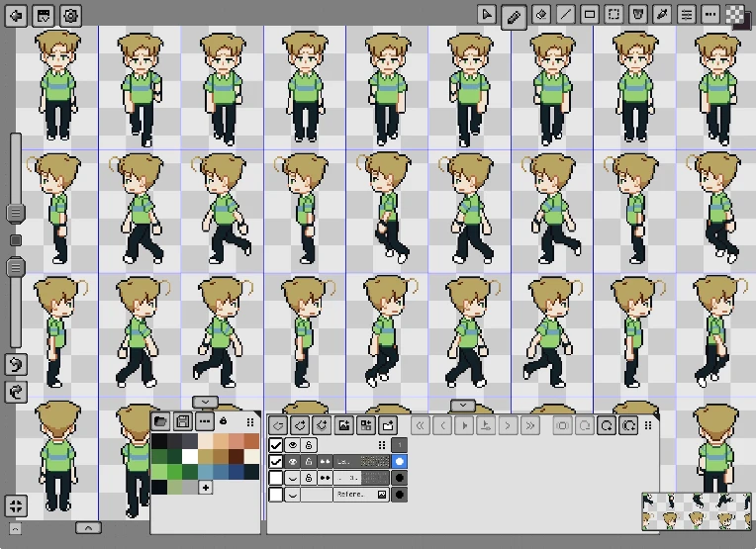Screen dimensions: 756x549
Task: Add stacked layer group icon
Action: point(322,425)
